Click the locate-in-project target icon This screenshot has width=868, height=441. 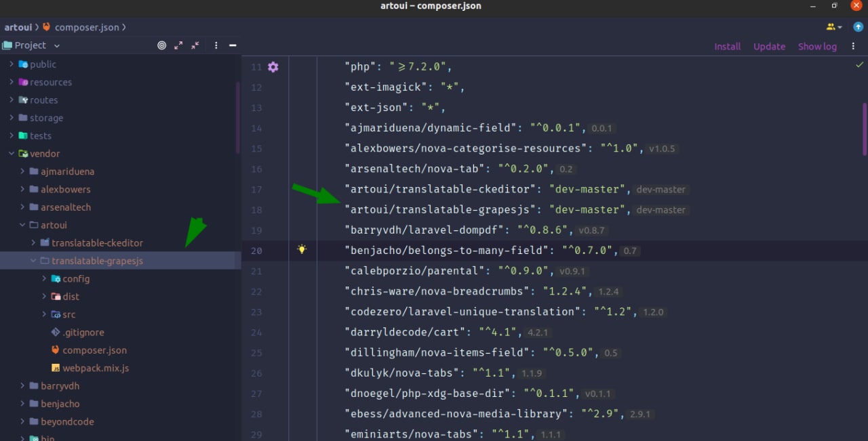tap(161, 45)
